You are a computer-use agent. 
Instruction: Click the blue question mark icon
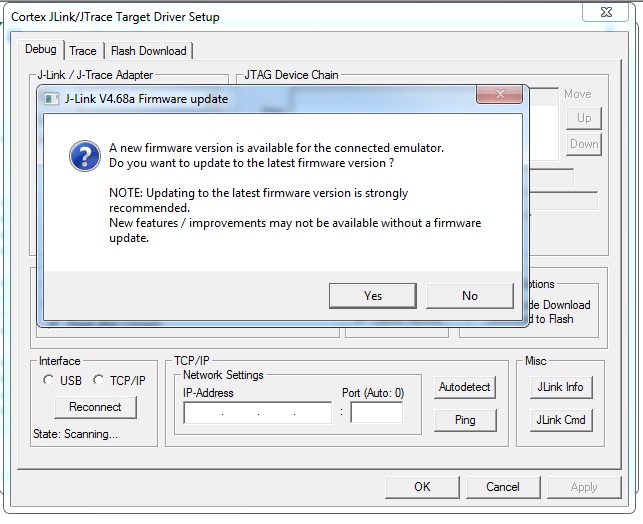click(85, 156)
